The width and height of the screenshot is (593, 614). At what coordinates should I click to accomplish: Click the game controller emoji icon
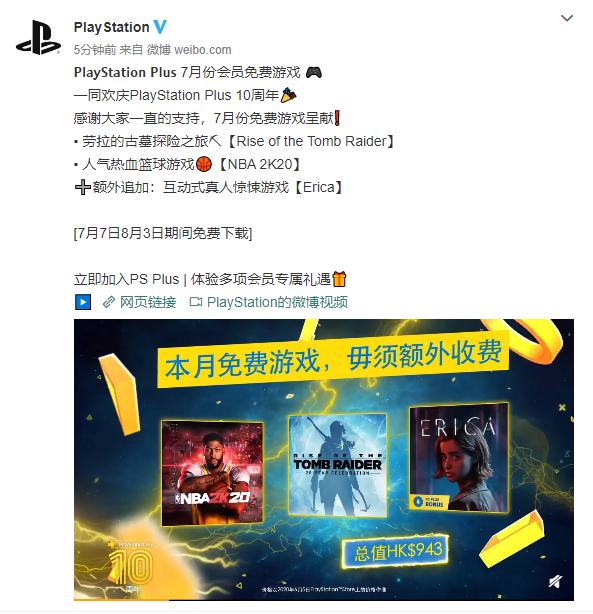point(314,72)
